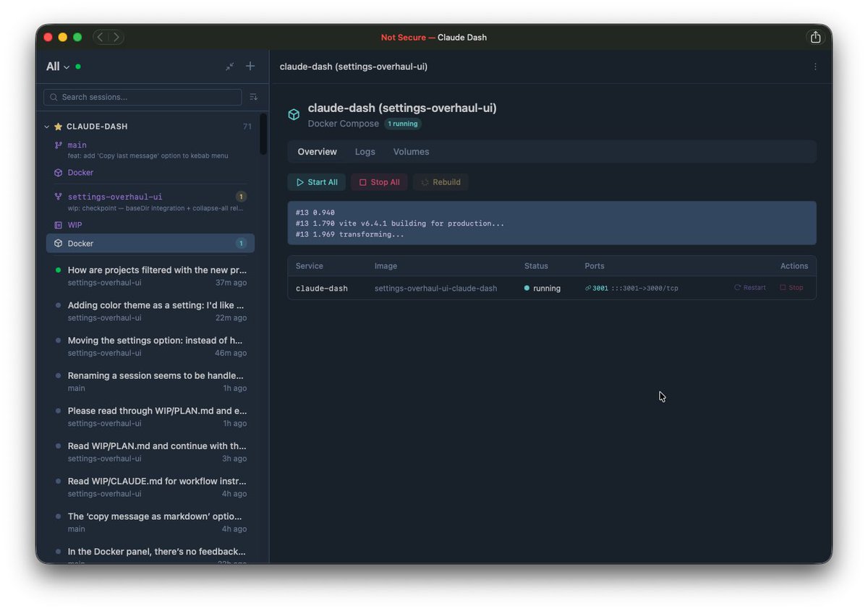Click the branch icon next to main
868x611 pixels.
pyautogui.click(x=59, y=145)
